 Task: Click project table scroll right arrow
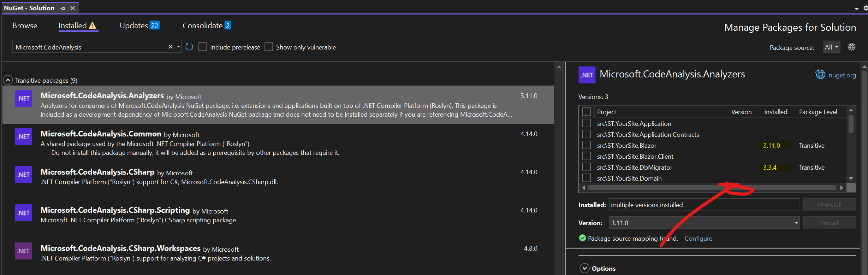[842, 188]
